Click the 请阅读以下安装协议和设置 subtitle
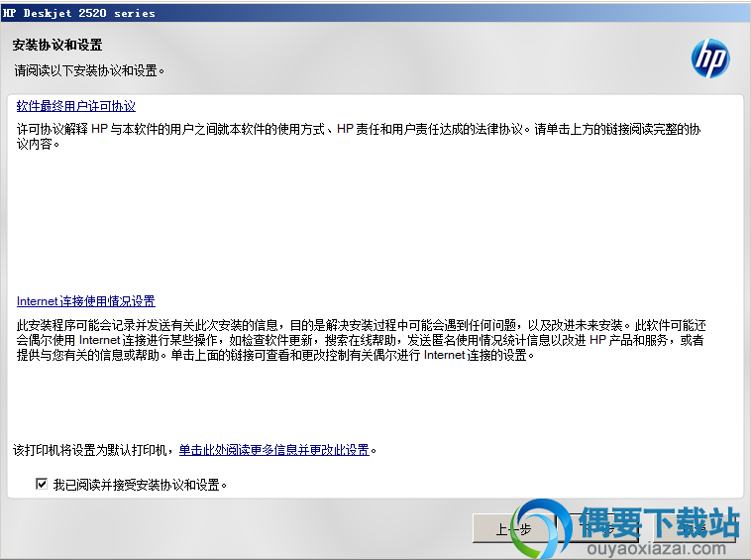Viewport: 751px width, 560px height. pos(89,71)
